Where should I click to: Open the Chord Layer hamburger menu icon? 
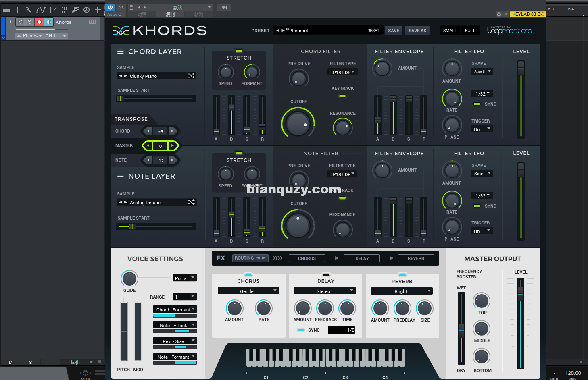pyautogui.click(x=120, y=51)
